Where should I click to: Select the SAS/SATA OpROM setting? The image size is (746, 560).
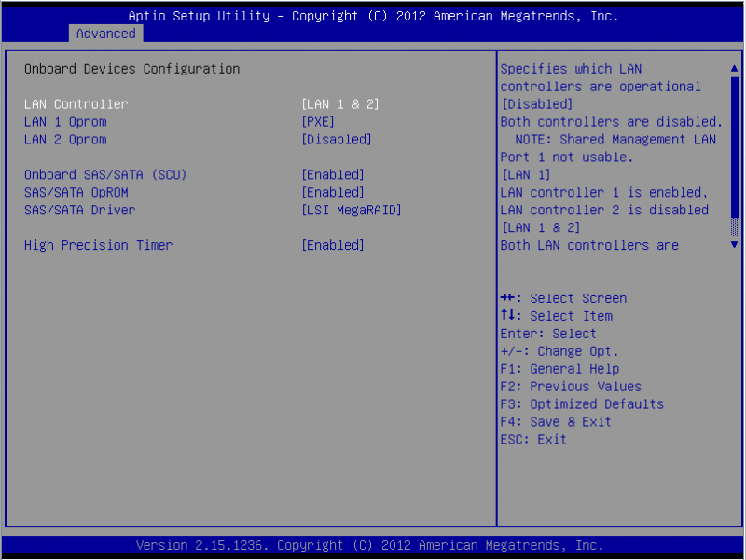[76, 193]
